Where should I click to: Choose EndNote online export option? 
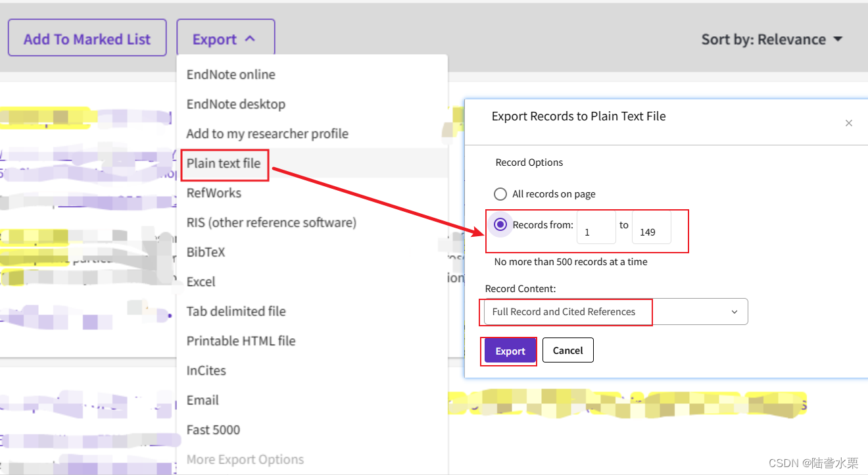tap(312, 74)
